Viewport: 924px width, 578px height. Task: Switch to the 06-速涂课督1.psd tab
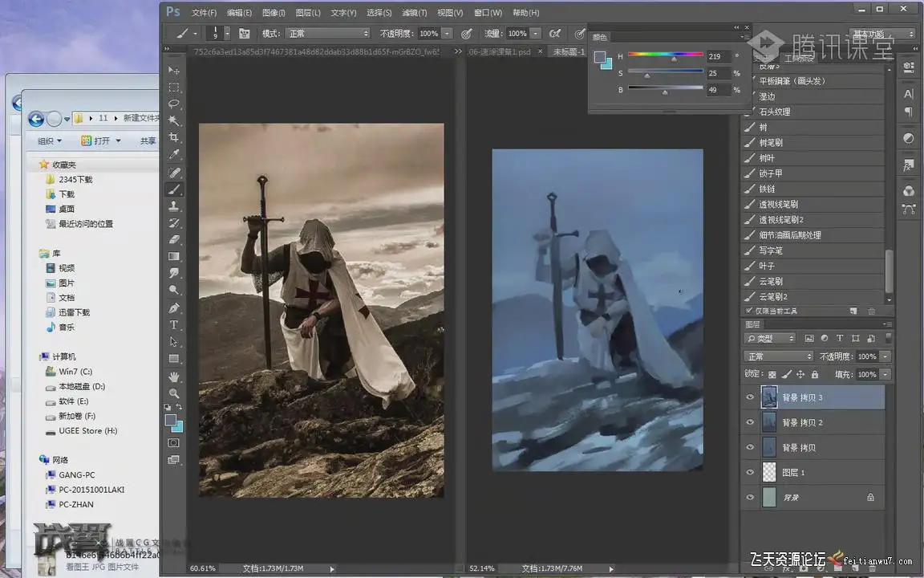[x=499, y=52]
